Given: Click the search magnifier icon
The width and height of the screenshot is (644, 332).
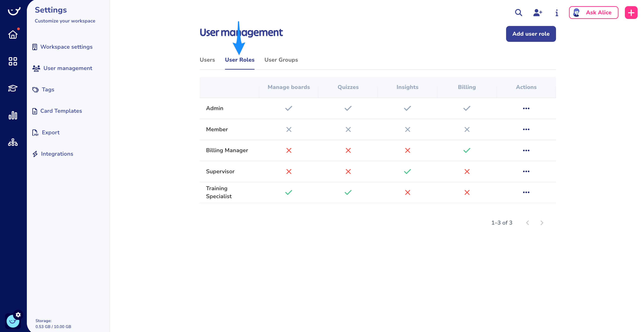Looking at the screenshot, I should coord(518,13).
